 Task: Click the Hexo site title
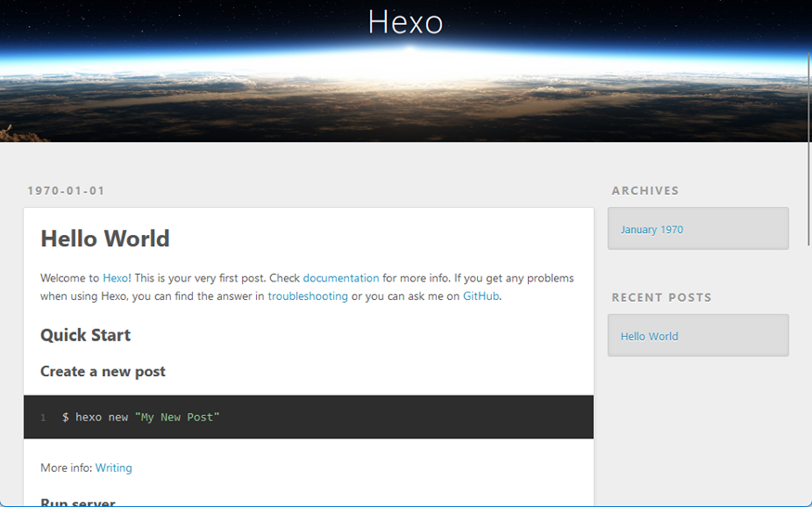pos(406,22)
